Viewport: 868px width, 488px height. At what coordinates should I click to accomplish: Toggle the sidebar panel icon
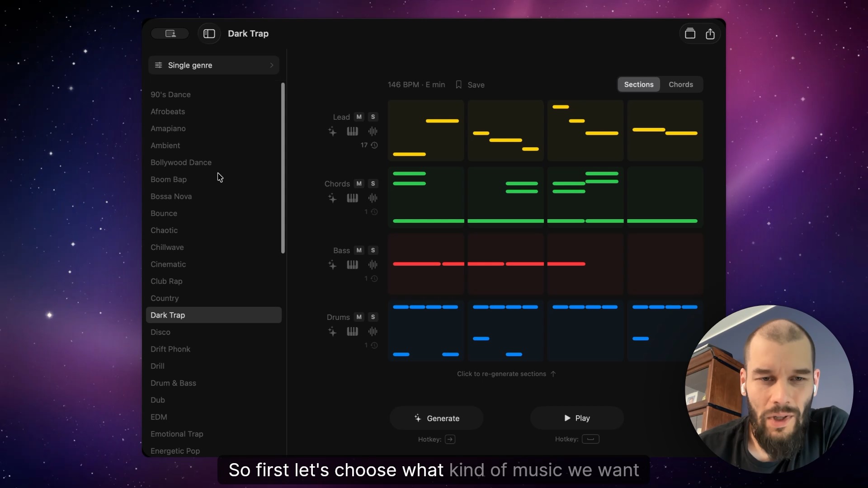[x=209, y=34]
